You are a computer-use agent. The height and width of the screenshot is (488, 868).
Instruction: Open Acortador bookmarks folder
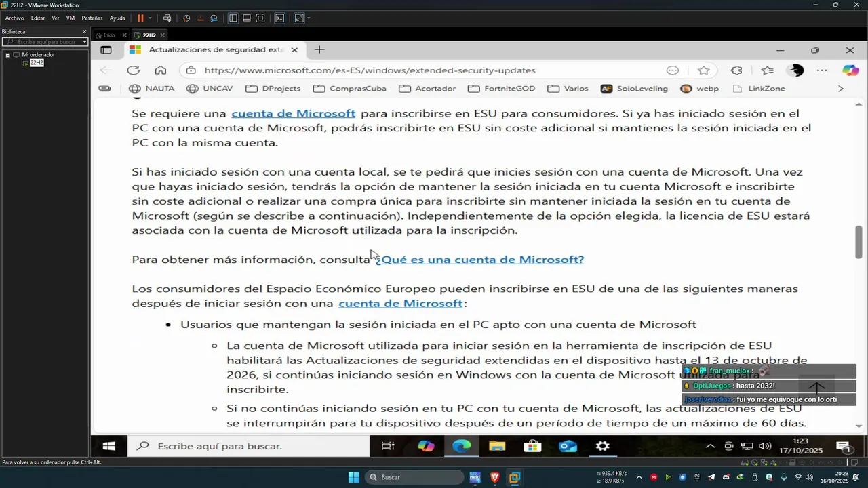(x=427, y=89)
